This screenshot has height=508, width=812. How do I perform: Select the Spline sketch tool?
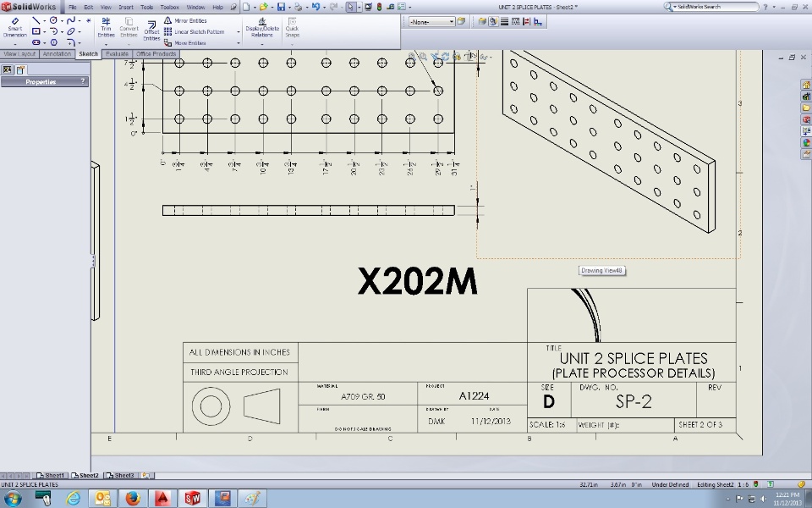tap(71, 20)
